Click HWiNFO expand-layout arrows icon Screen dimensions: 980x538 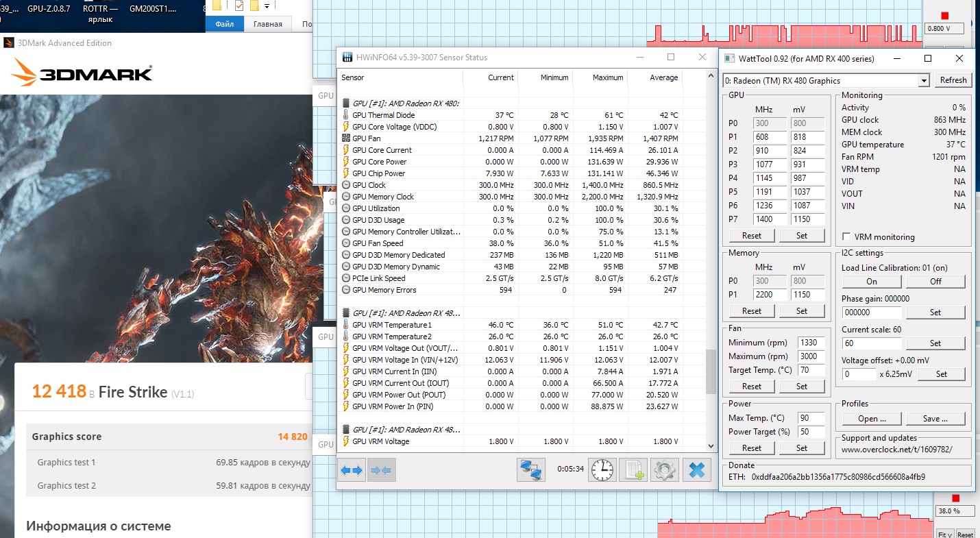point(352,470)
